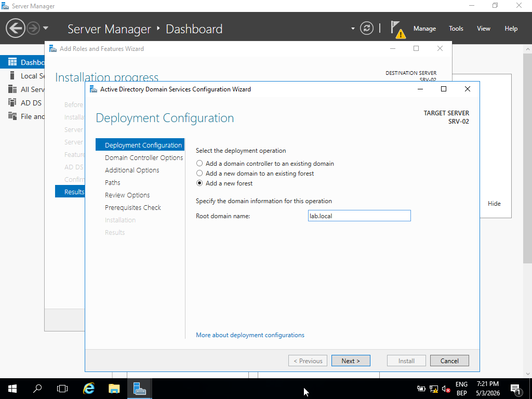Click AD DS wizard title bar icon

(94, 89)
